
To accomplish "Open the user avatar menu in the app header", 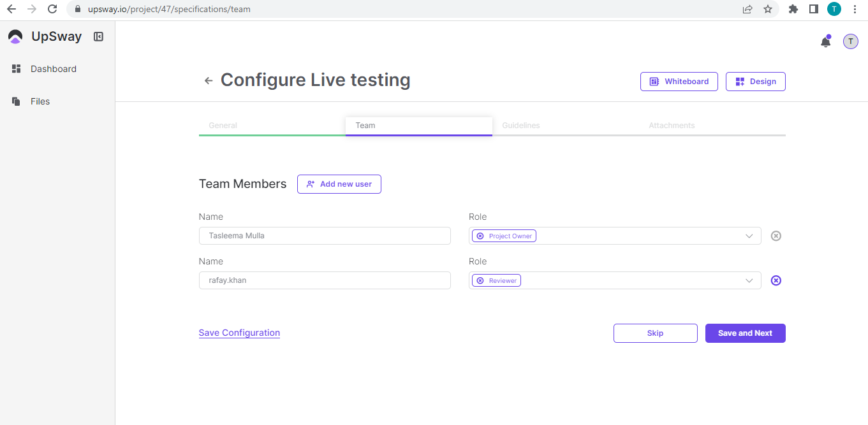I will pyautogui.click(x=850, y=41).
